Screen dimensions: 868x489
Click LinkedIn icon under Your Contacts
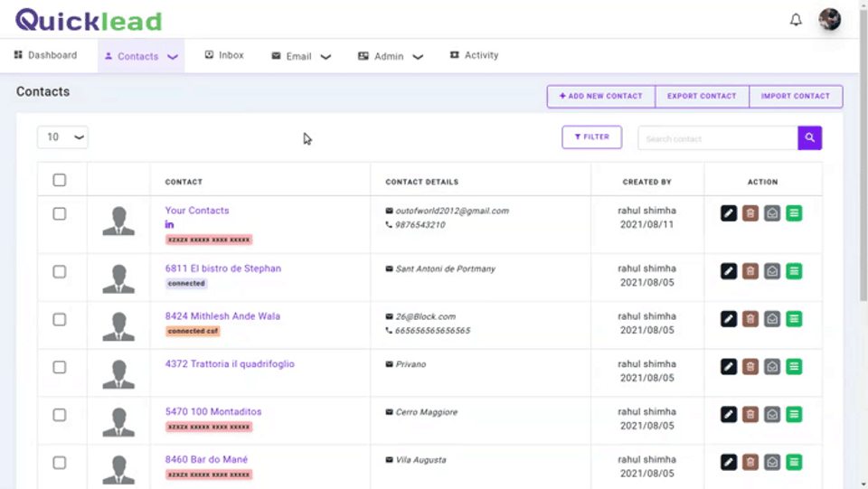169,224
